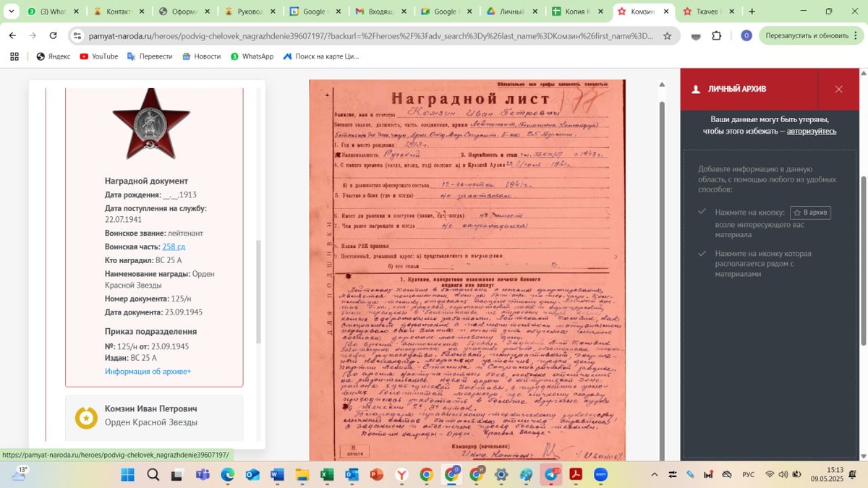The height and width of the screenshot is (488, 868).
Task: Open the Яндекс bookmark
Action: [x=54, y=56]
